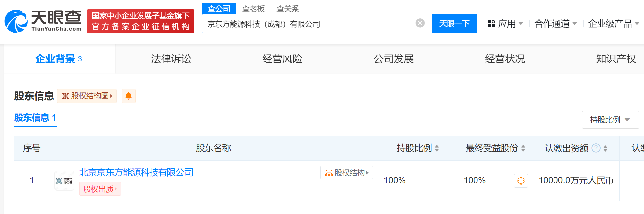Sort by 最终受益股份 column arrows

523,148
